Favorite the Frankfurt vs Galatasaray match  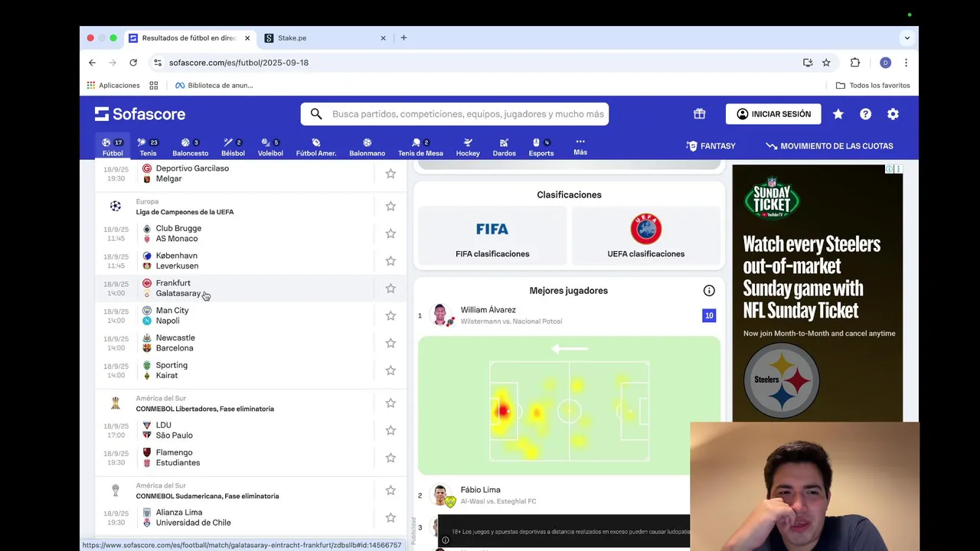(390, 289)
